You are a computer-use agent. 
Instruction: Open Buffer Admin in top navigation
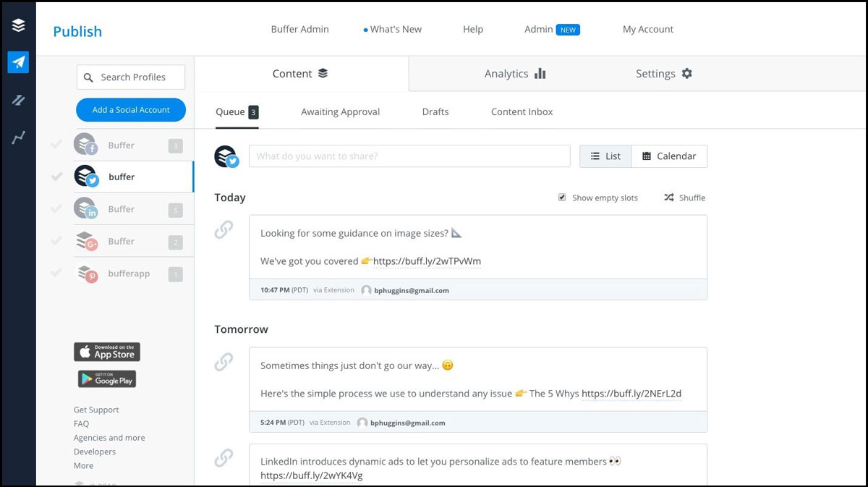299,30
